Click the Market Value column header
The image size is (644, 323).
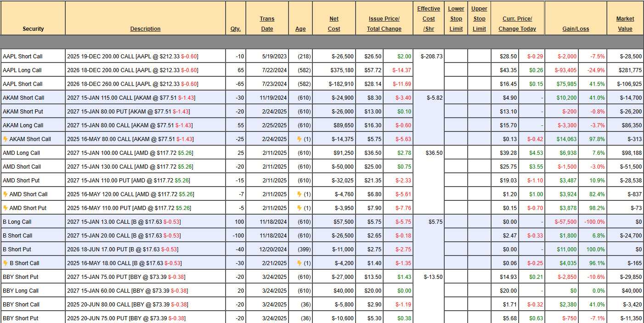point(625,23)
